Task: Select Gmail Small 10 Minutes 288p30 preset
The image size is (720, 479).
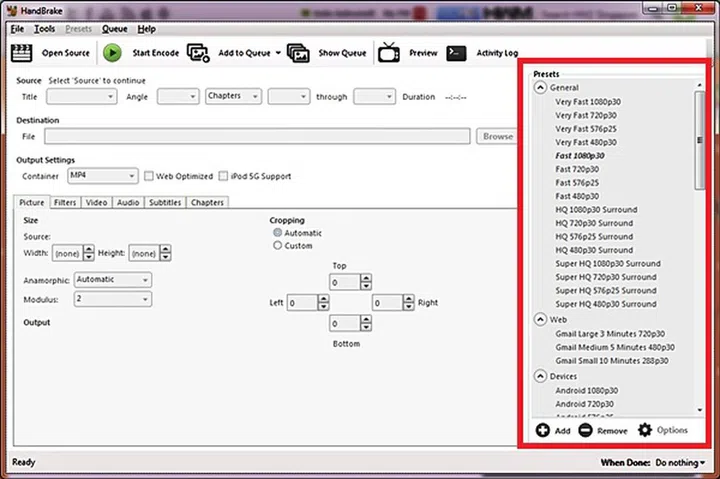Action: click(x=612, y=361)
